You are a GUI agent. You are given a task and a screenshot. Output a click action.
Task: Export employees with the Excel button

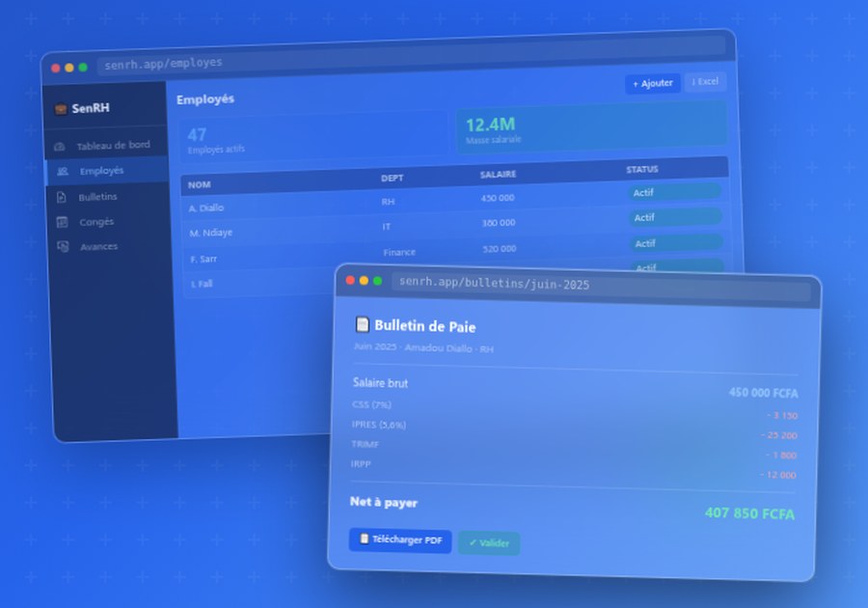(705, 82)
